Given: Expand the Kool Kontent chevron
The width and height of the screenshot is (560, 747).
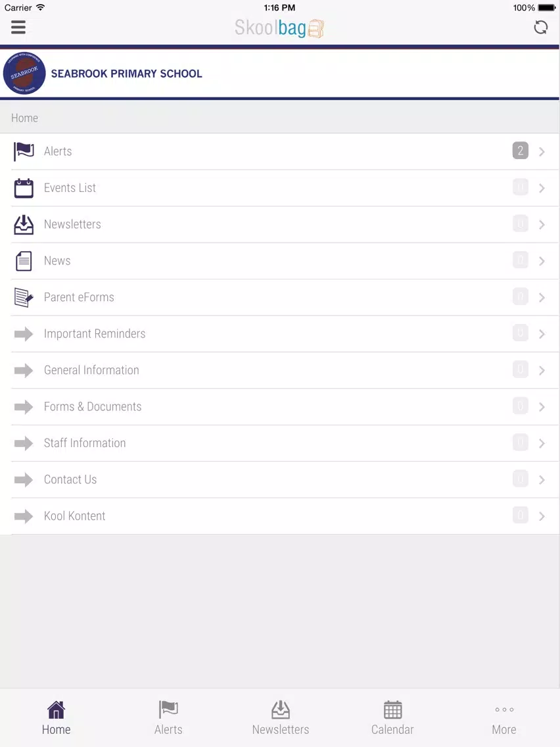Looking at the screenshot, I should (x=542, y=516).
